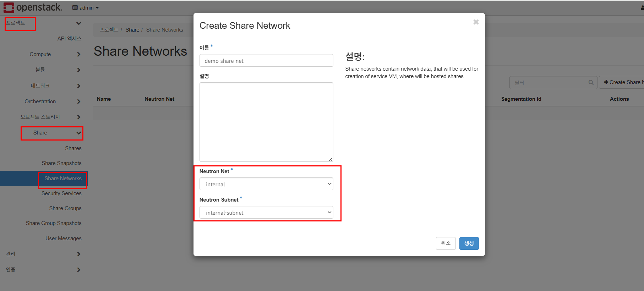Open Share Groups page

[65, 208]
